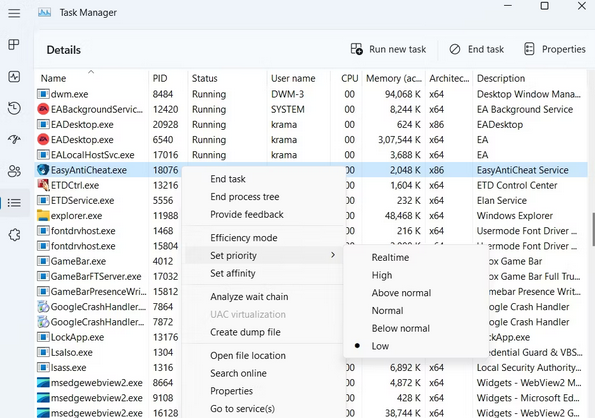Open the Services puzzle icon in sidebar

pyautogui.click(x=14, y=235)
